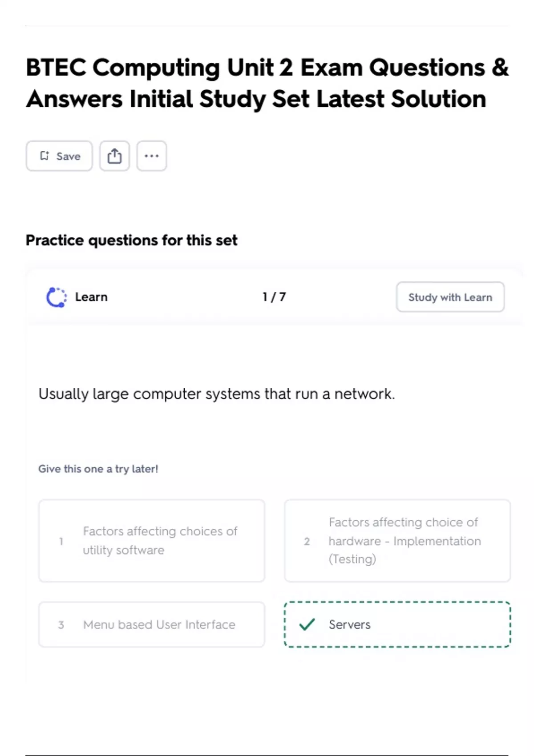Pick the 'Menu based User Interface' answer
The width and height of the screenshot is (534, 756).
coord(159,624)
